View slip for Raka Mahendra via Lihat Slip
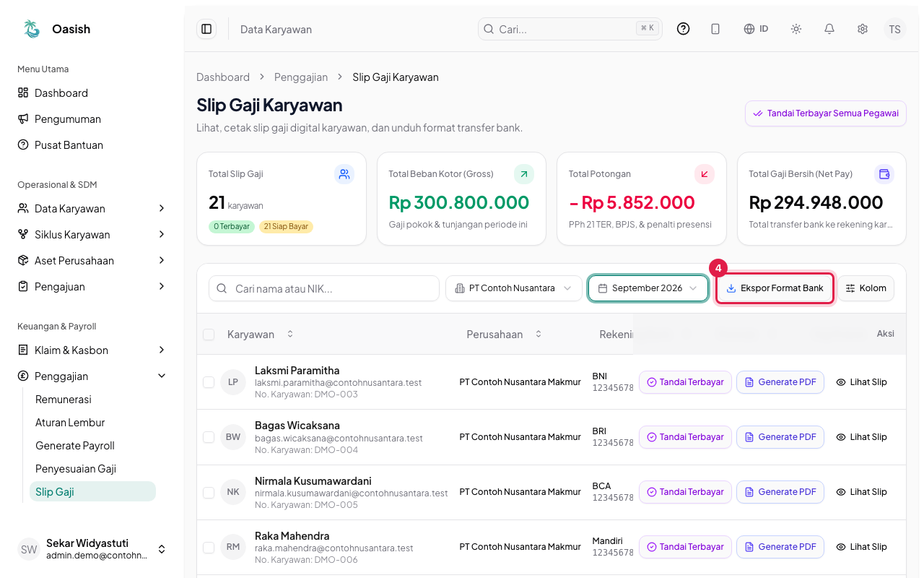The height and width of the screenshot is (578, 924). click(861, 547)
